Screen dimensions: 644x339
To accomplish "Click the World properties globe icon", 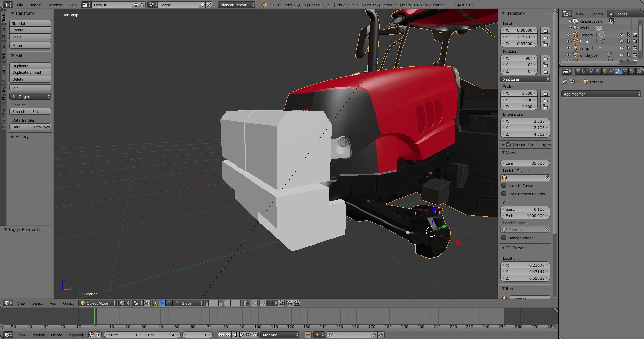I will (598, 71).
